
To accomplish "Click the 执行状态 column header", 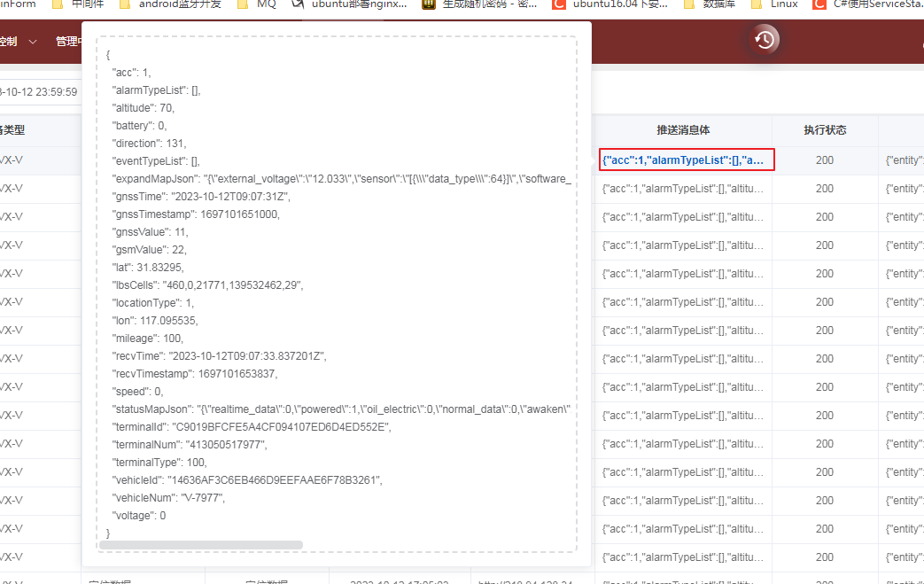I will coord(825,130).
